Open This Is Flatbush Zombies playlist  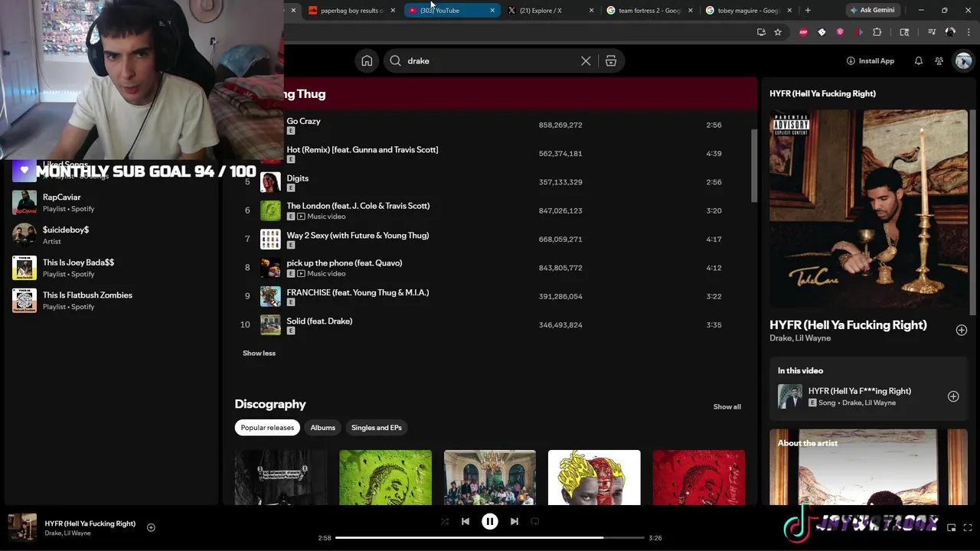(111, 301)
